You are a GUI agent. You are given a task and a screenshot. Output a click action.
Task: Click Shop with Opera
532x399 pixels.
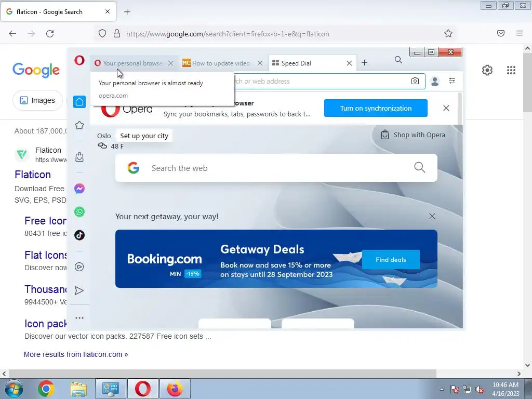(x=413, y=135)
